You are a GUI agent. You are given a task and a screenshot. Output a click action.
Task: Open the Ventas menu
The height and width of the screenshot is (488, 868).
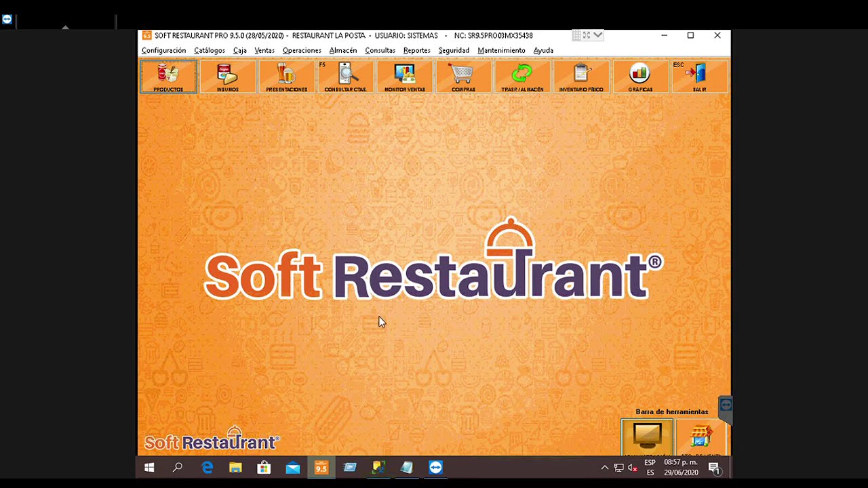tap(264, 51)
